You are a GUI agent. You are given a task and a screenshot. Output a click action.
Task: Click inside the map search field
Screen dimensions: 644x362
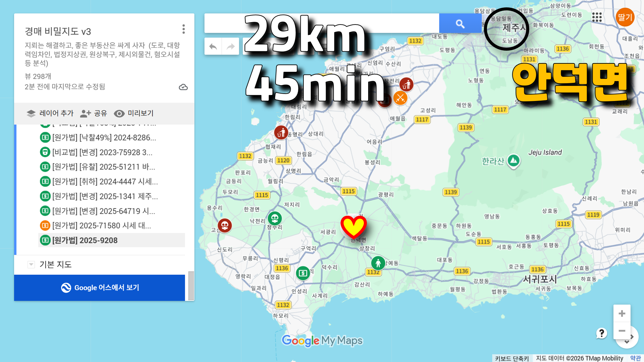click(321, 23)
